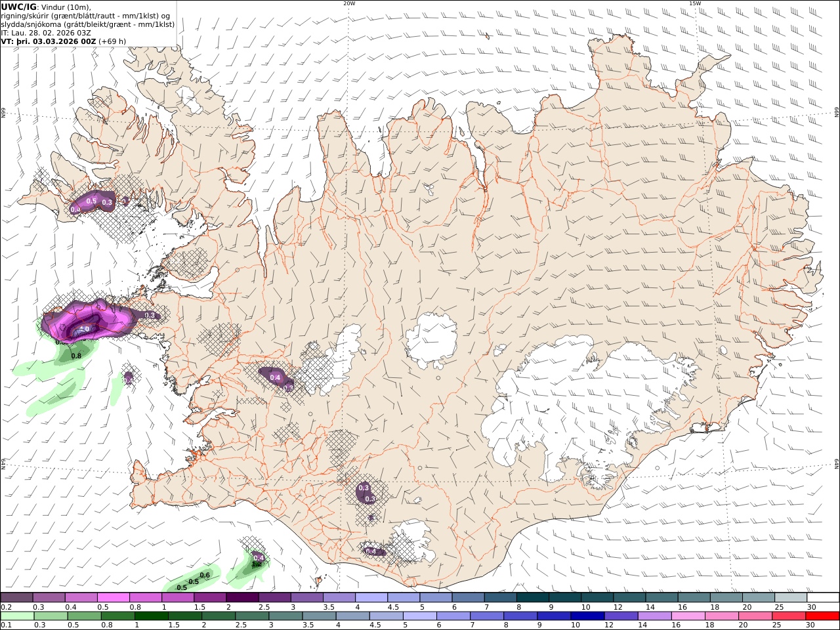Image resolution: width=840 pixels, height=630 pixels.
Task: Click the 'slydda/snjókoma' legend description line
Action: [88, 24]
